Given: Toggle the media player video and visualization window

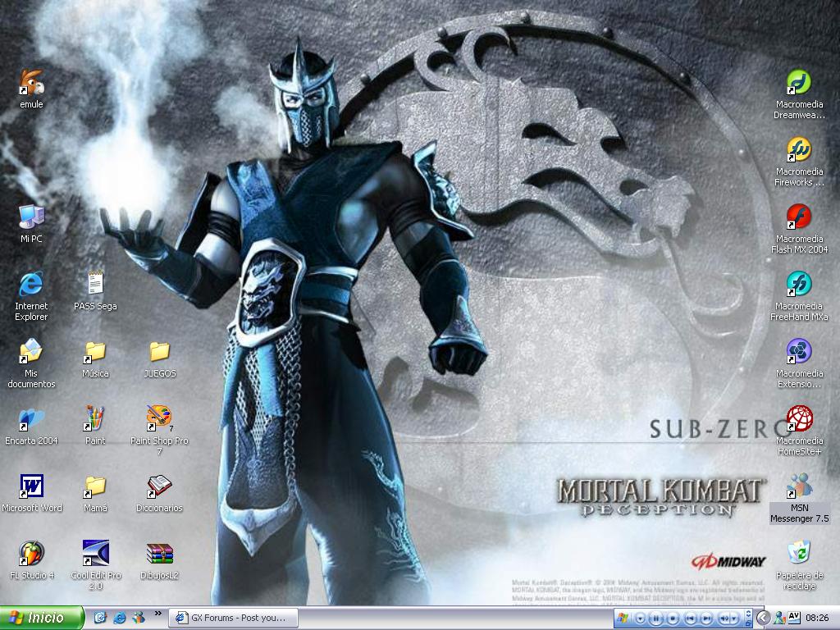Looking at the screenshot, I should [749, 614].
